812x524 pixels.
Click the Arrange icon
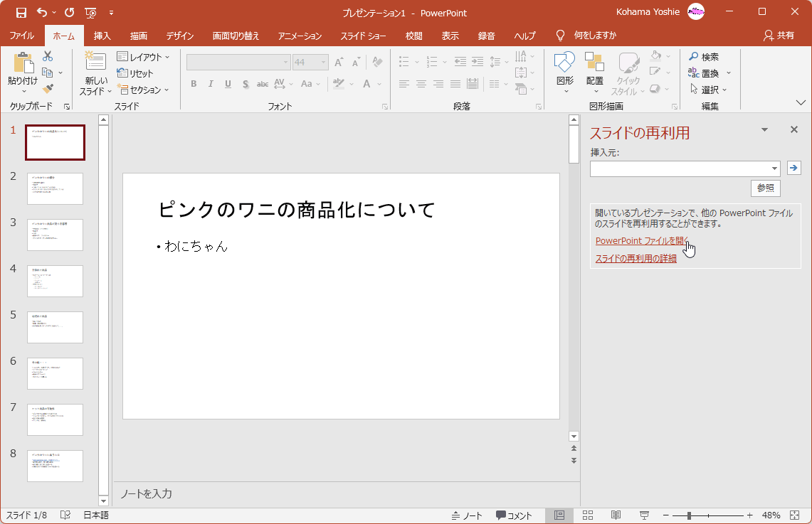point(594,63)
